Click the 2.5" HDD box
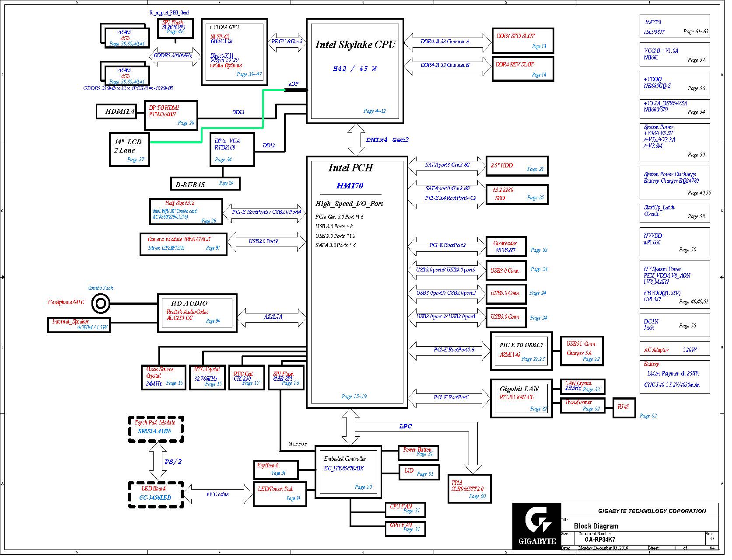Viewport: 732px width, 560px height. point(517,167)
